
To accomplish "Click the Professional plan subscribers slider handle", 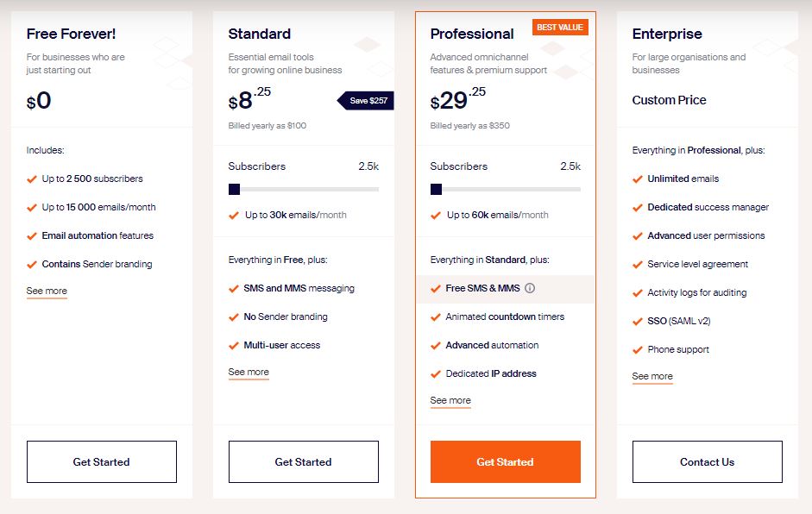I will tap(436, 190).
